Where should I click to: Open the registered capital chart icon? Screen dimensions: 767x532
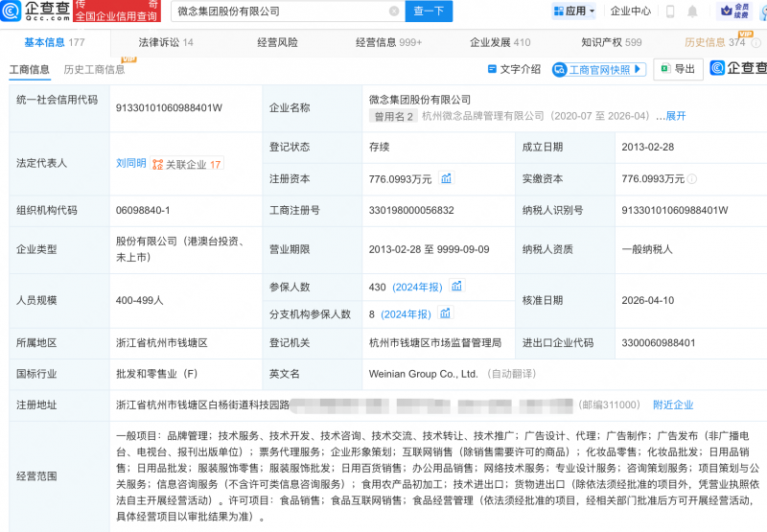tap(447, 178)
